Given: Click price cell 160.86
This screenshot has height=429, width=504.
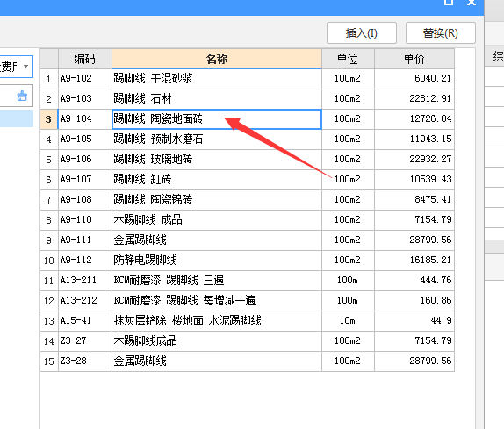Looking at the screenshot, I should (x=414, y=301).
